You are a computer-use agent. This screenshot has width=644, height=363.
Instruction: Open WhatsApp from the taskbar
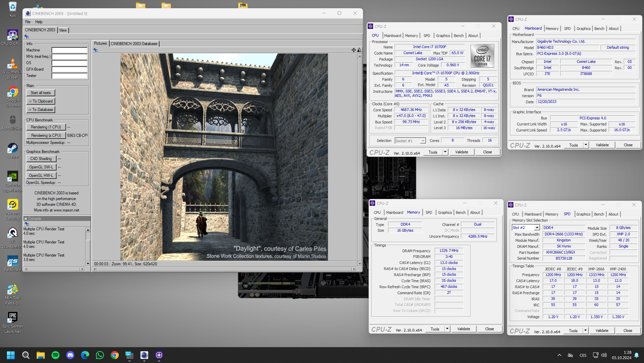click(100, 355)
